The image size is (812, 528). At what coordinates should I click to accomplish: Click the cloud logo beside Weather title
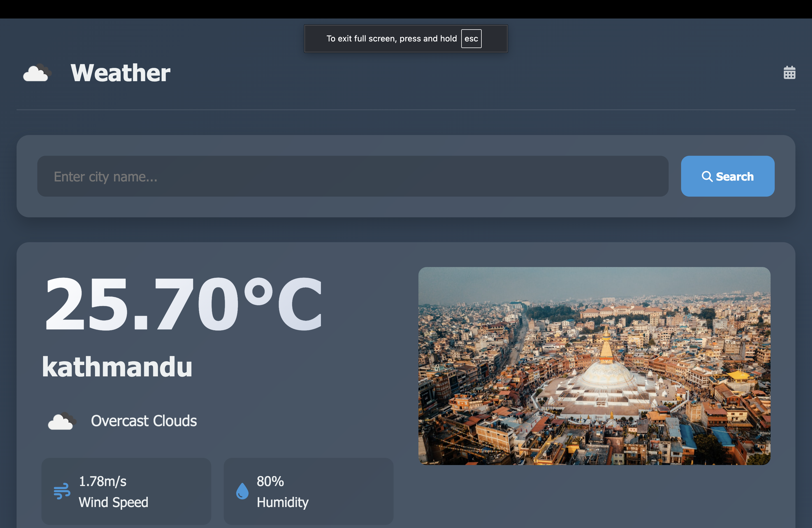(x=37, y=72)
